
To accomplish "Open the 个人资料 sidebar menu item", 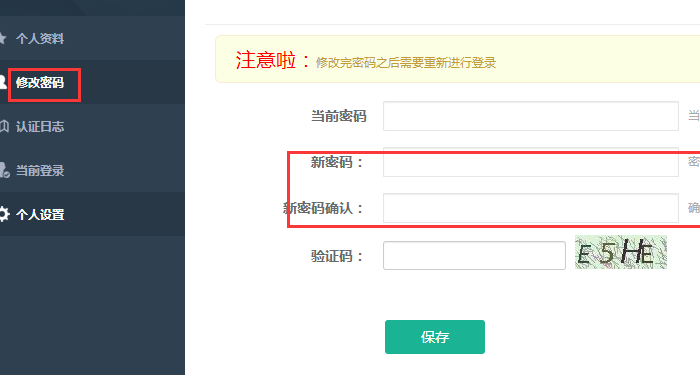I will click(x=40, y=39).
